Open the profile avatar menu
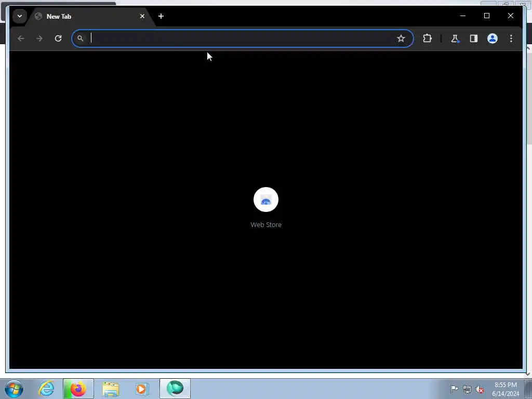The width and height of the screenshot is (532, 399). pyautogui.click(x=493, y=38)
